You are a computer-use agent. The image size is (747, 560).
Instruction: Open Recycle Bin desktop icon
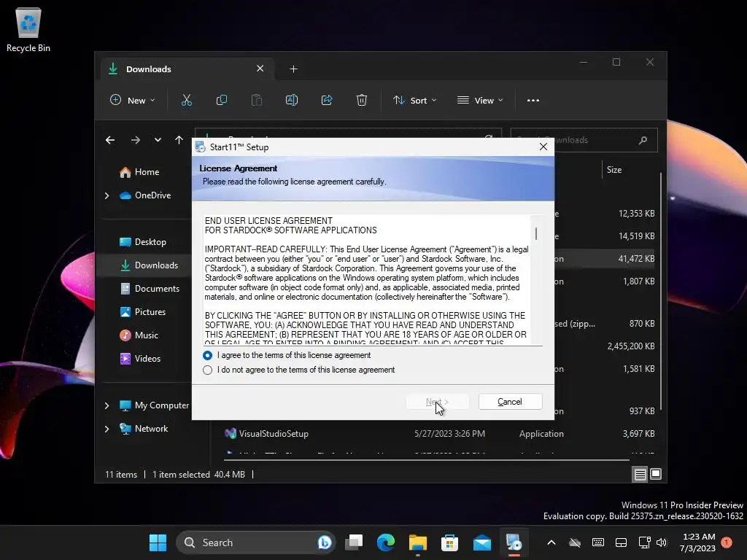[28, 29]
